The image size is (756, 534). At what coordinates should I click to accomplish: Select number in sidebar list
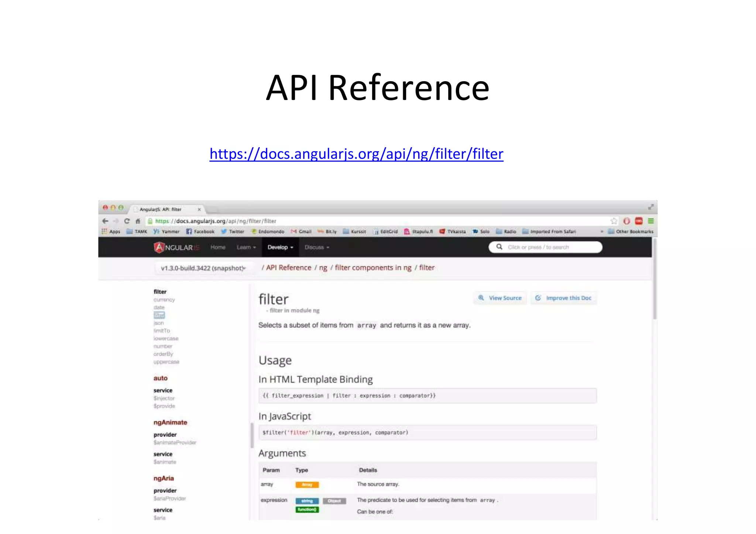click(x=163, y=346)
